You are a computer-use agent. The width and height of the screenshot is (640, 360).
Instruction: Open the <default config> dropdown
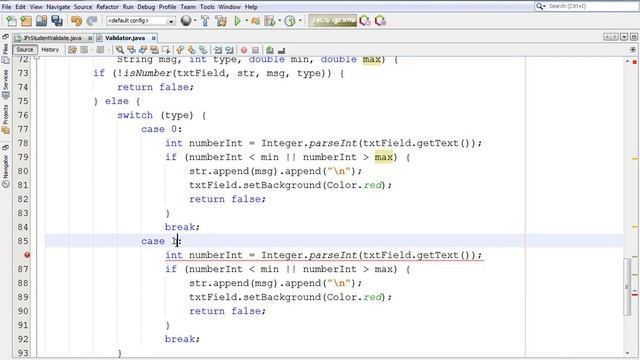(141, 21)
